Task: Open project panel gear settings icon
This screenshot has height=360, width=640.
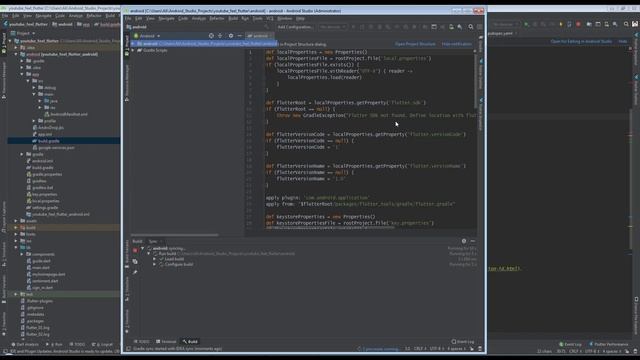Action: [231, 36]
